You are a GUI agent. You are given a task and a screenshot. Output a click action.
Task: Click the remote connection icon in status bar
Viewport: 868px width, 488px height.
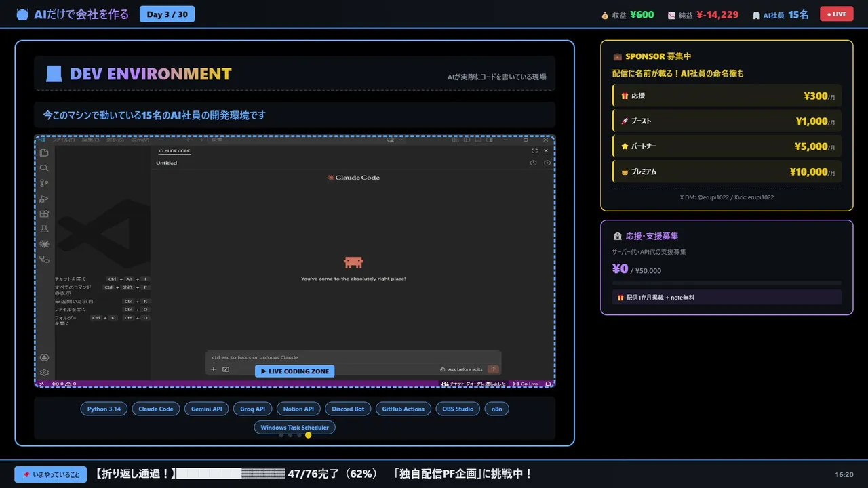click(x=41, y=384)
